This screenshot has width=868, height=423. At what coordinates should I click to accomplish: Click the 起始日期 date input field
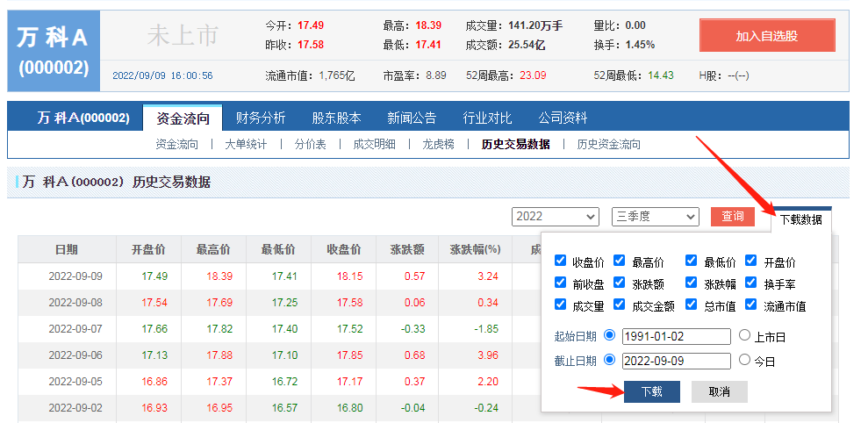click(x=676, y=336)
